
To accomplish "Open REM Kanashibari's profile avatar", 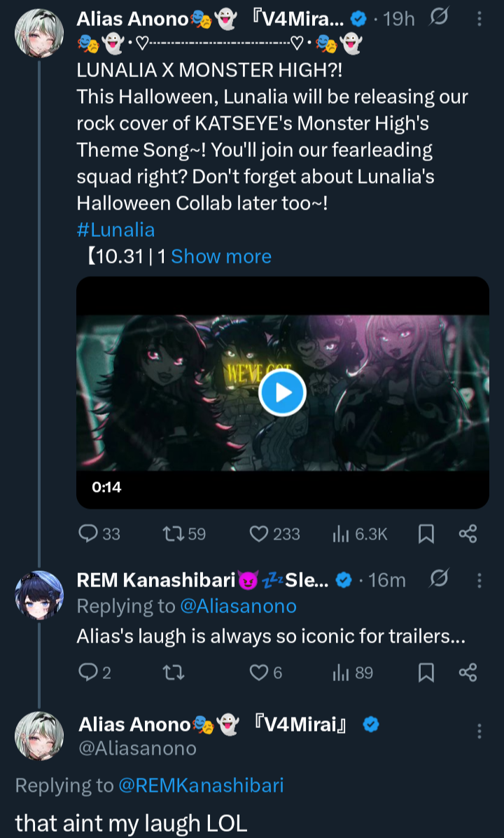I will point(39,595).
